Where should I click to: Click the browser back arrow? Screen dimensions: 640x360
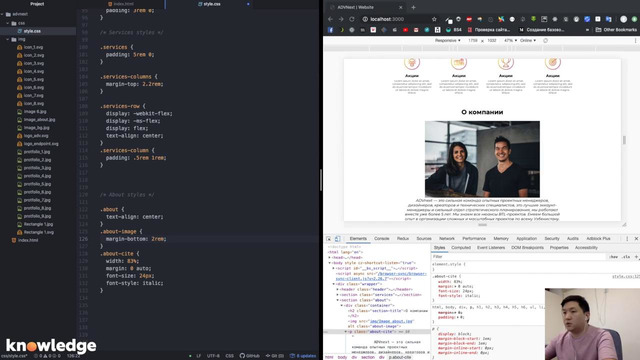(330, 19)
